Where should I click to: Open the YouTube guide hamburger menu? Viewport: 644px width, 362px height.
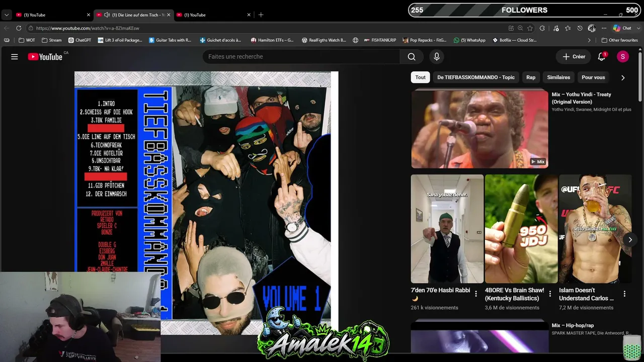click(15, 57)
